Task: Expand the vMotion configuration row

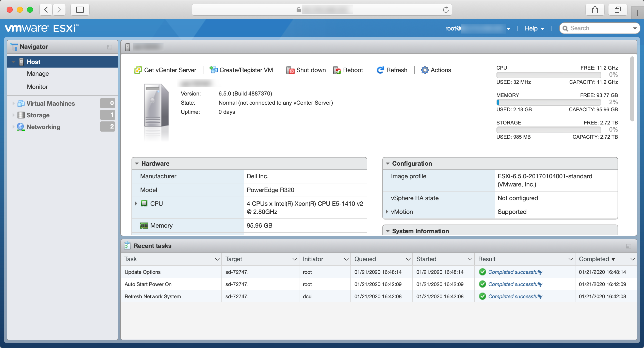Action: pos(387,212)
